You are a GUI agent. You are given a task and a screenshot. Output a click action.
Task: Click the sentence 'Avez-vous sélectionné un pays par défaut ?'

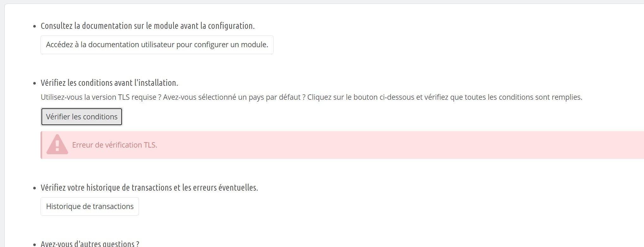pos(234,97)
